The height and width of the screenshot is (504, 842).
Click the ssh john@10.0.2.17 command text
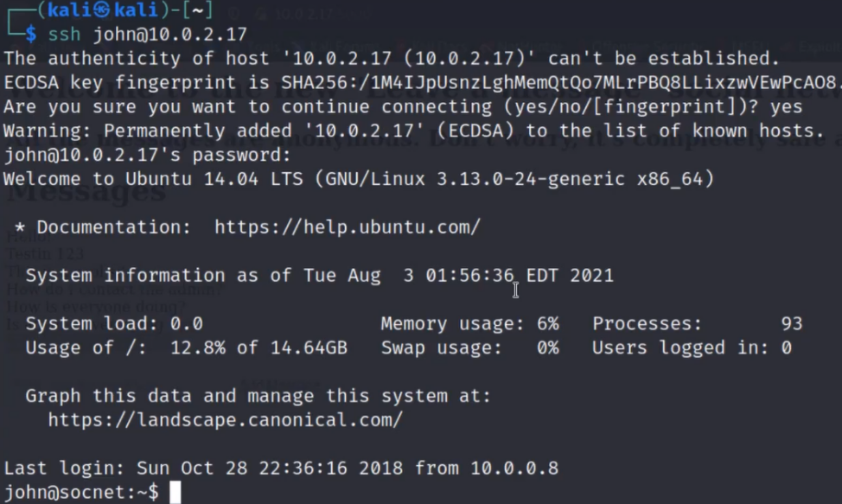coord(148,35)
